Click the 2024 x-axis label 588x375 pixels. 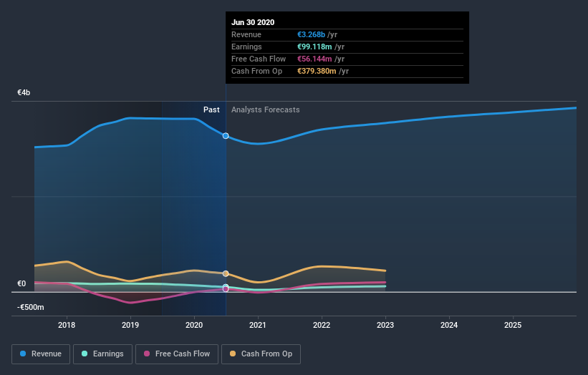point(449,325)
